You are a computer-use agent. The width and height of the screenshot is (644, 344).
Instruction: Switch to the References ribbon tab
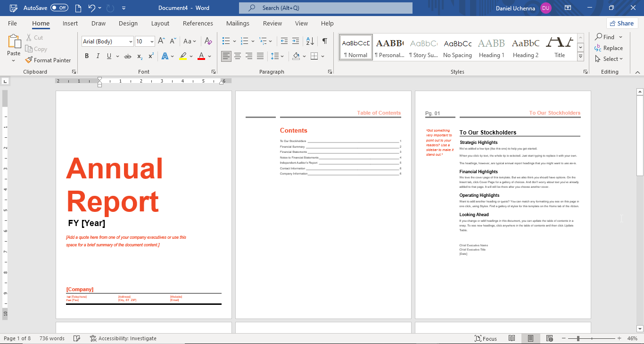198,23
